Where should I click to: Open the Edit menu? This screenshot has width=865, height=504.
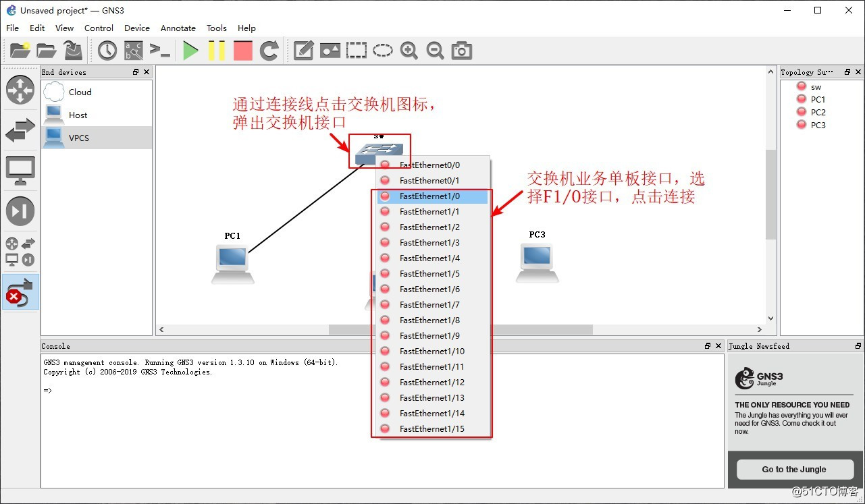tap(37, 28)
